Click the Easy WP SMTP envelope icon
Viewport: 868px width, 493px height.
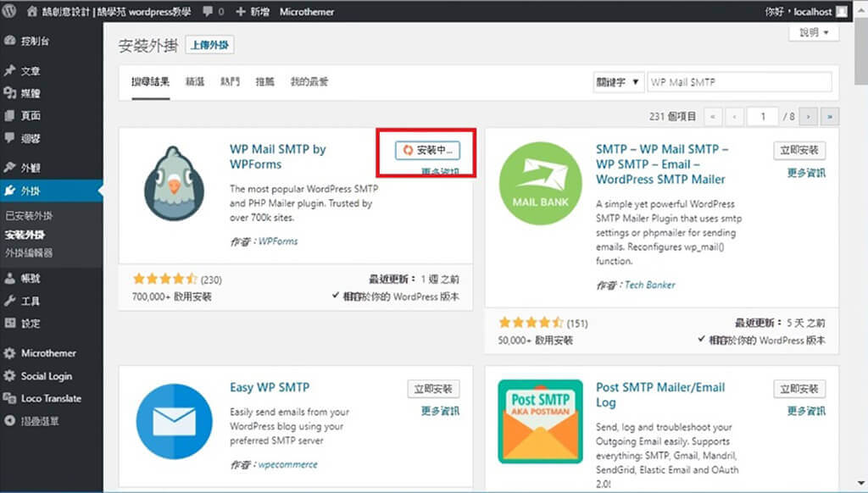click(x=174, y=422)
